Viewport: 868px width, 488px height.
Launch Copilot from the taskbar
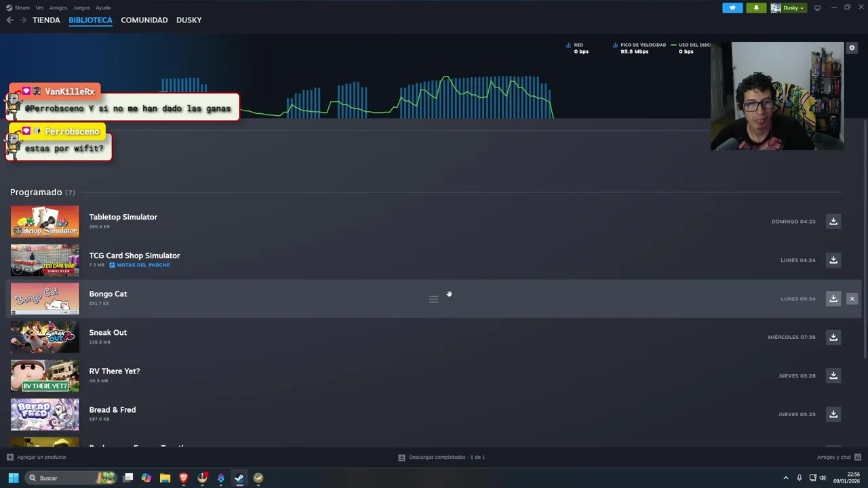pos(146,478)
